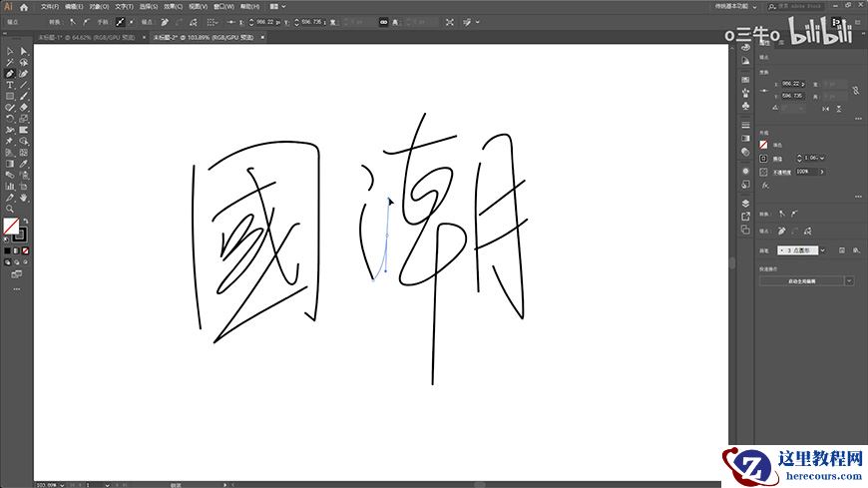Click the Stroke label in Appearance
This screenshot has width=868, height=488.
[x=778, y=159]
